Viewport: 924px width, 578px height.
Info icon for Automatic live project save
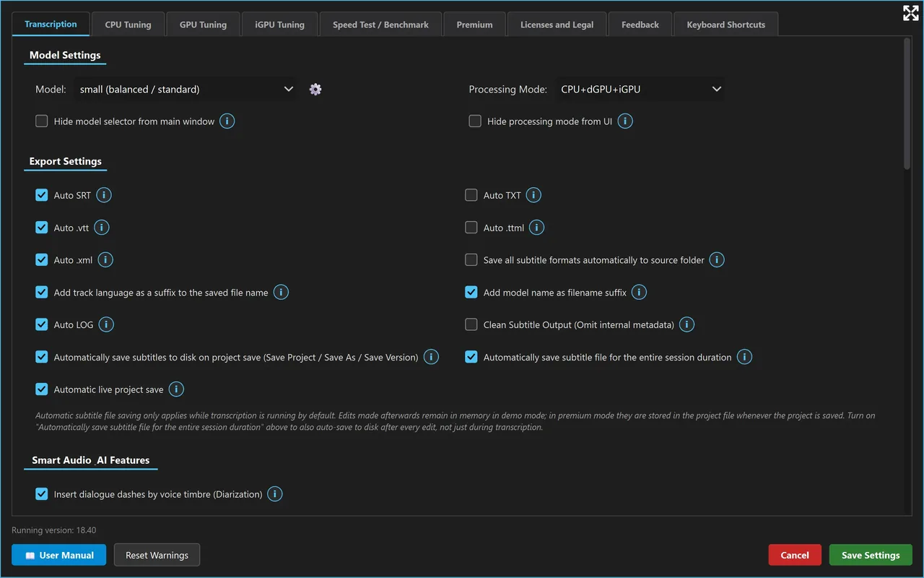[176, 389]
